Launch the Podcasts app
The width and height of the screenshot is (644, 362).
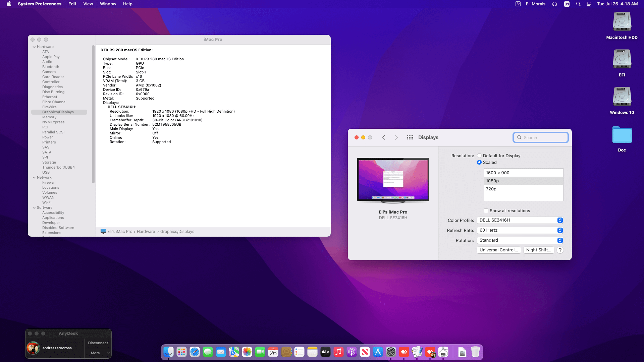click(x=351, y=352)
